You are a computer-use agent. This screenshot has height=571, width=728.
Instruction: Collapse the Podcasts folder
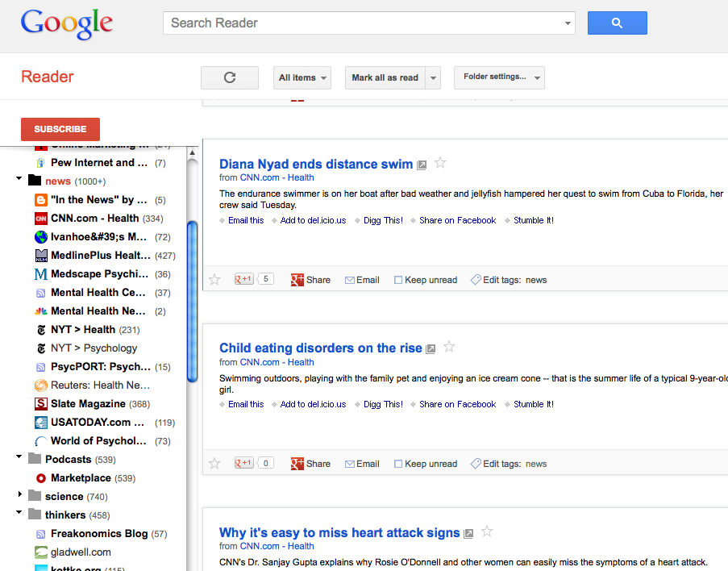19,456
